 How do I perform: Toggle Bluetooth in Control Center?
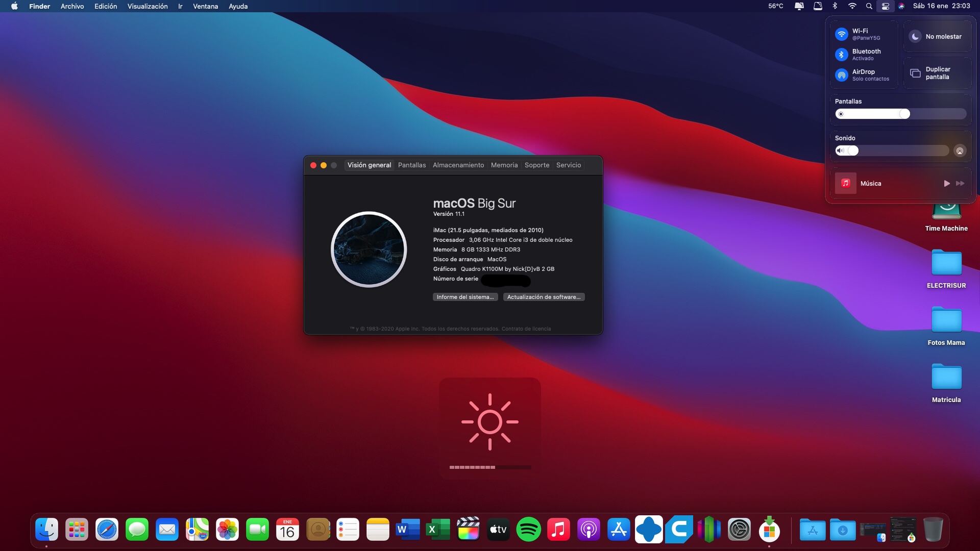click(841, 55)
